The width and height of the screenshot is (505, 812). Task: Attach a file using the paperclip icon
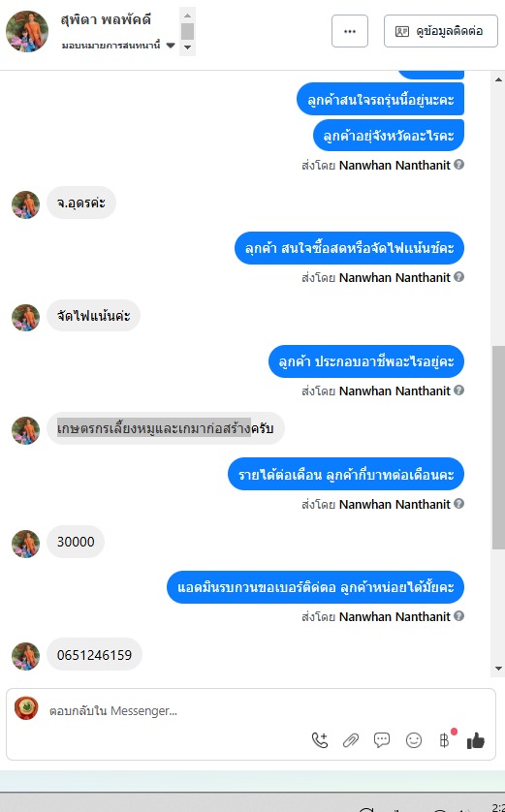(x=351, y=740)
